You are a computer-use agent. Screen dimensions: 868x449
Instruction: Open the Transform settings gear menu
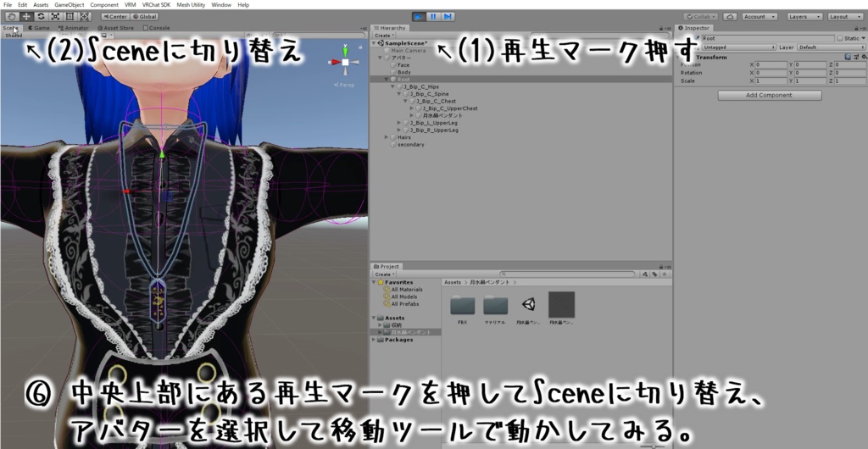(863, 57)
